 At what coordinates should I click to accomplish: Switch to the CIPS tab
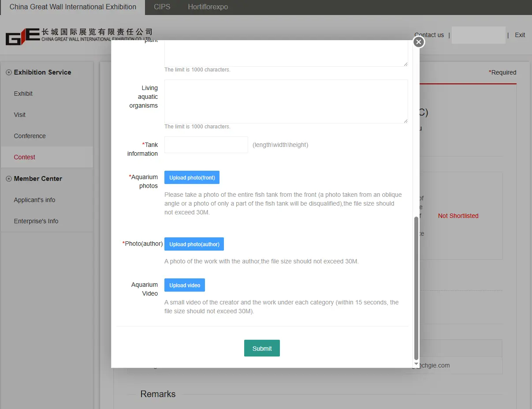click(x=162, y=7)
